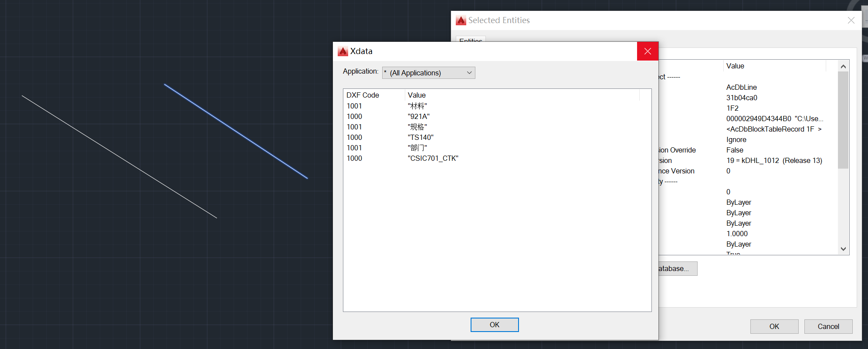Select the white line in drawing
Image resolution: width=868 pixels, height=349 pixels.
(119, 157)
